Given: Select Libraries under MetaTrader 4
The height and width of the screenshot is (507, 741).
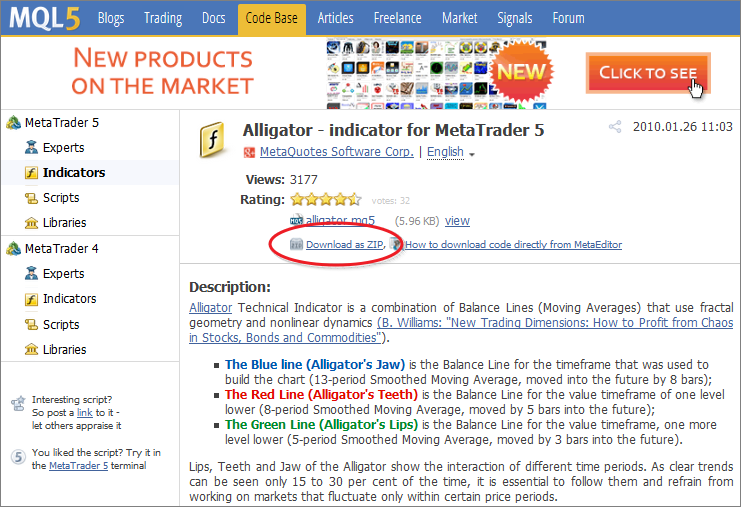Looking at the screenshot, I should coord(64,350).
